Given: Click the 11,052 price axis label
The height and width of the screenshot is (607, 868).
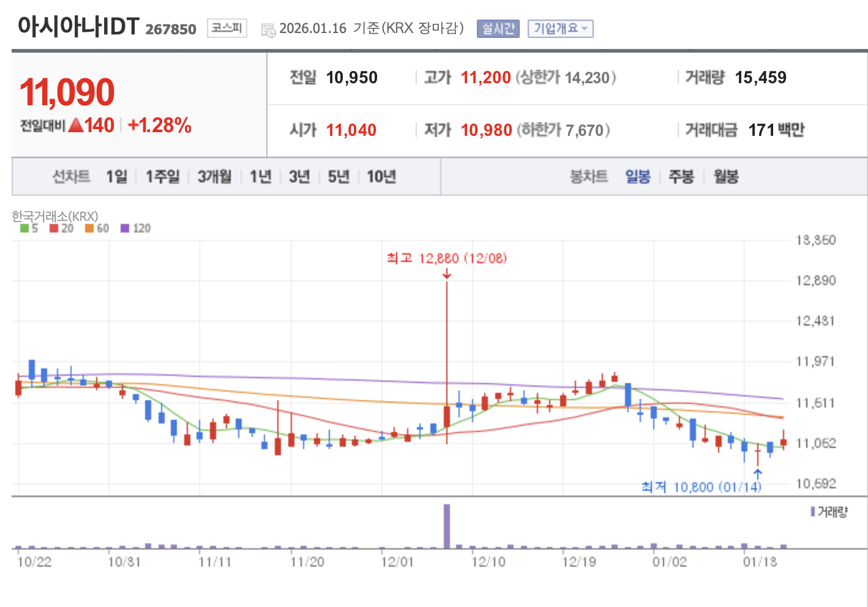Looking at the screenshot, I should click(x=815, y=443).
